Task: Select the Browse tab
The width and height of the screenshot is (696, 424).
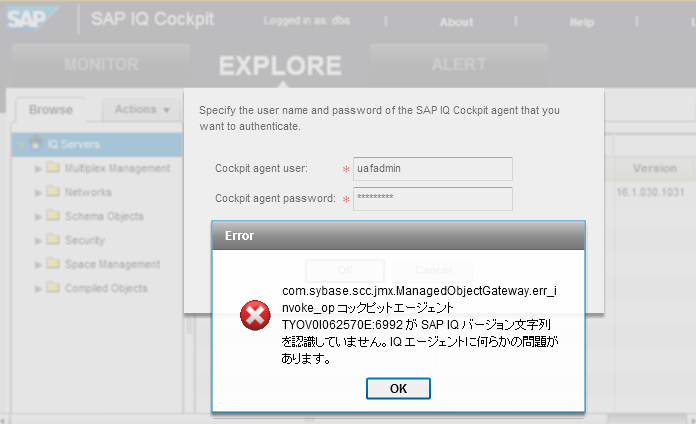Action: coord(51,110)
